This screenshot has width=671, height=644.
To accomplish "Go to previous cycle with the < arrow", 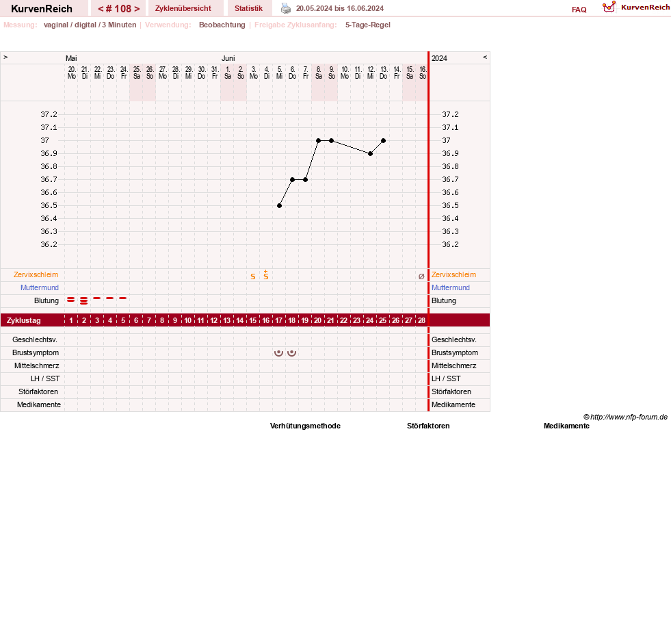I will coord(101,9).
